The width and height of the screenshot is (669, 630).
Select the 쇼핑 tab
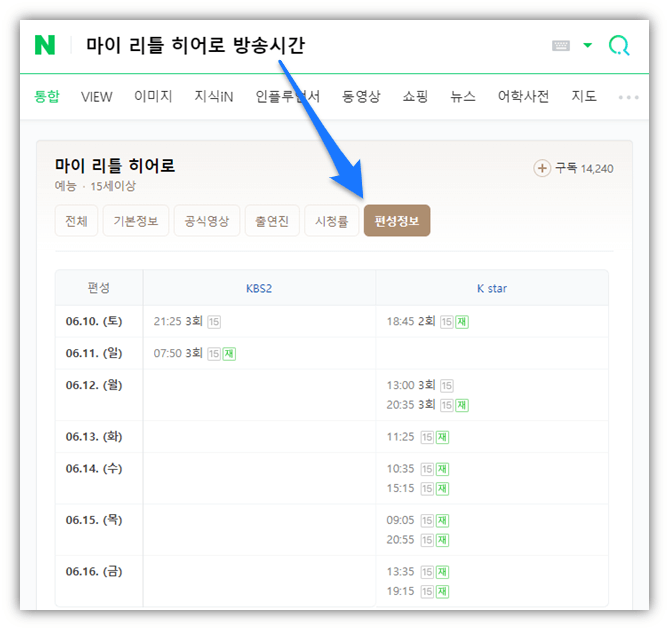point(415,96)
